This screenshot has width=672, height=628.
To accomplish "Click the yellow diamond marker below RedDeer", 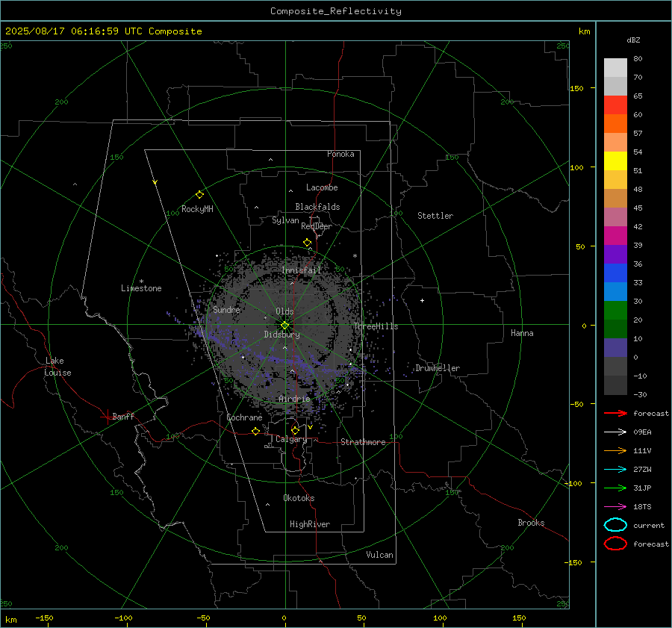I will click(x=308, y=243).
